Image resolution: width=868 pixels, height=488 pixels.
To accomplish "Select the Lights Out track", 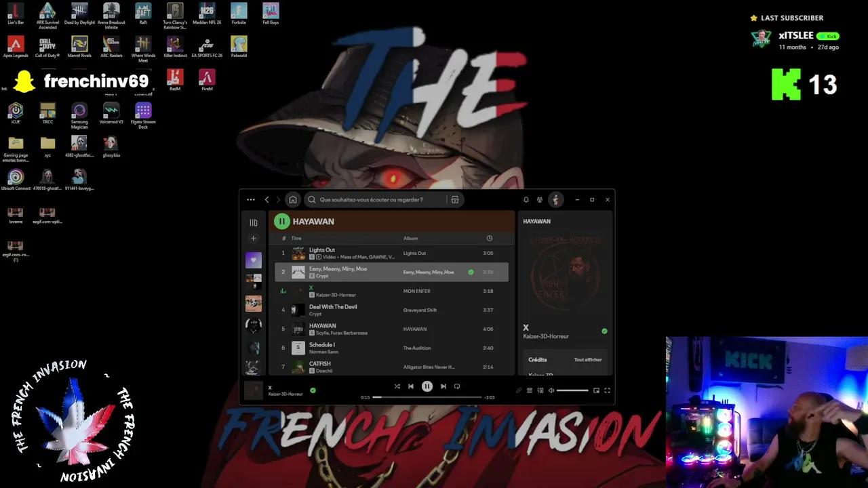I will tap(391, 253).
